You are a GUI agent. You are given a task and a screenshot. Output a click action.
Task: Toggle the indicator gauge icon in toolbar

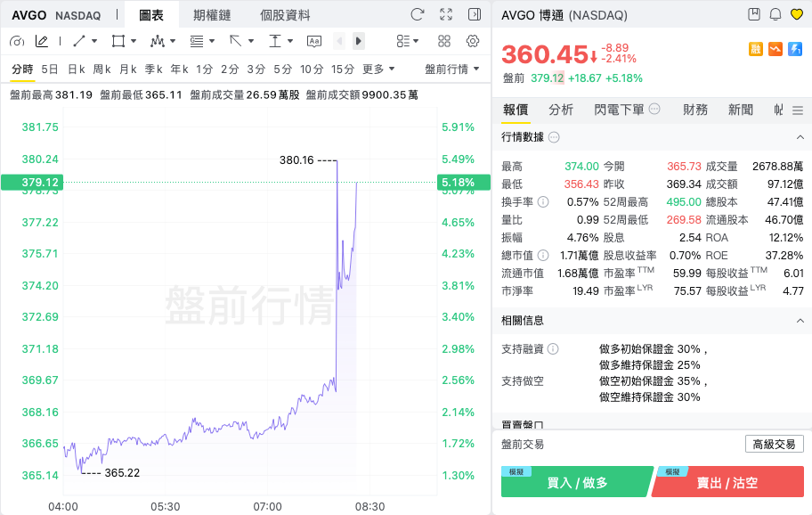coord(17,41)
